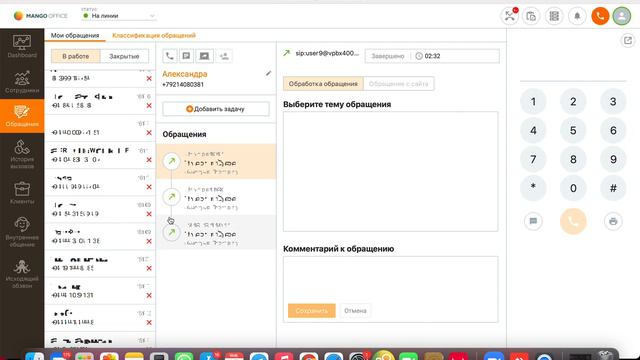Click the add contact icon above Александра
640x360 pixels.
(x=224, y=56)
